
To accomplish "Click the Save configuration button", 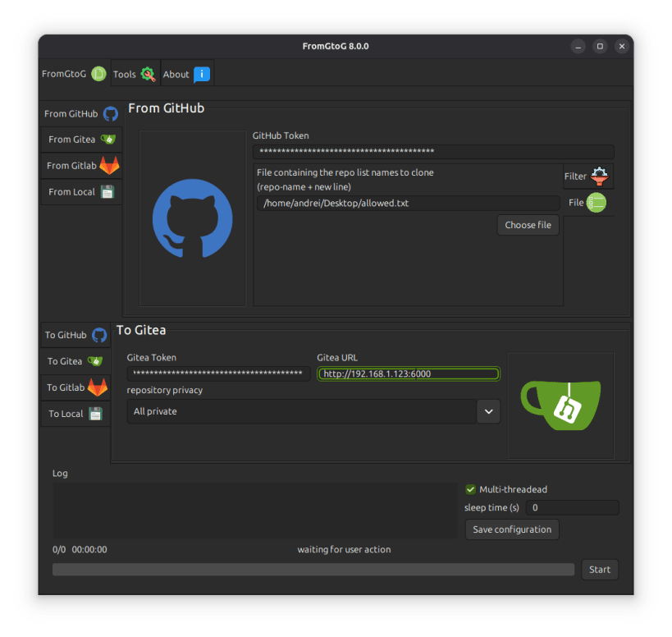I will coord(512,529).
